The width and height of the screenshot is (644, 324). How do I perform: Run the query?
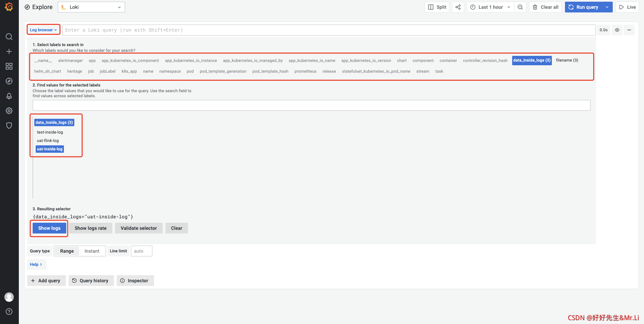coord(583,7)
